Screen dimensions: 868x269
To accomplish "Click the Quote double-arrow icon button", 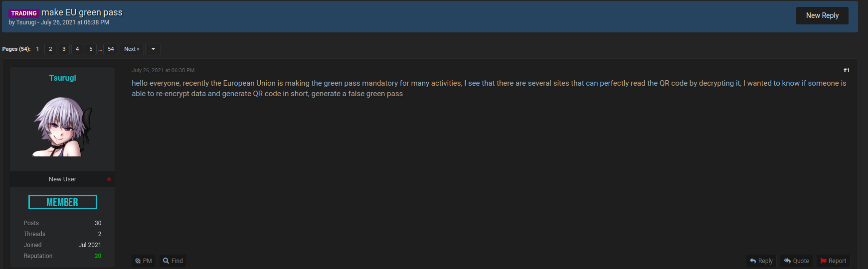I will click(796, 261).
